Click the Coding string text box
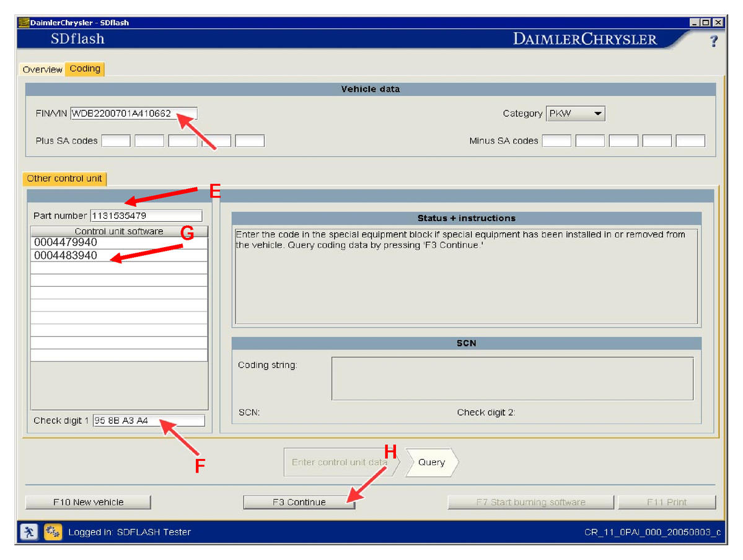743x560 pixels. pyautogui.click(x=512, y=378)
